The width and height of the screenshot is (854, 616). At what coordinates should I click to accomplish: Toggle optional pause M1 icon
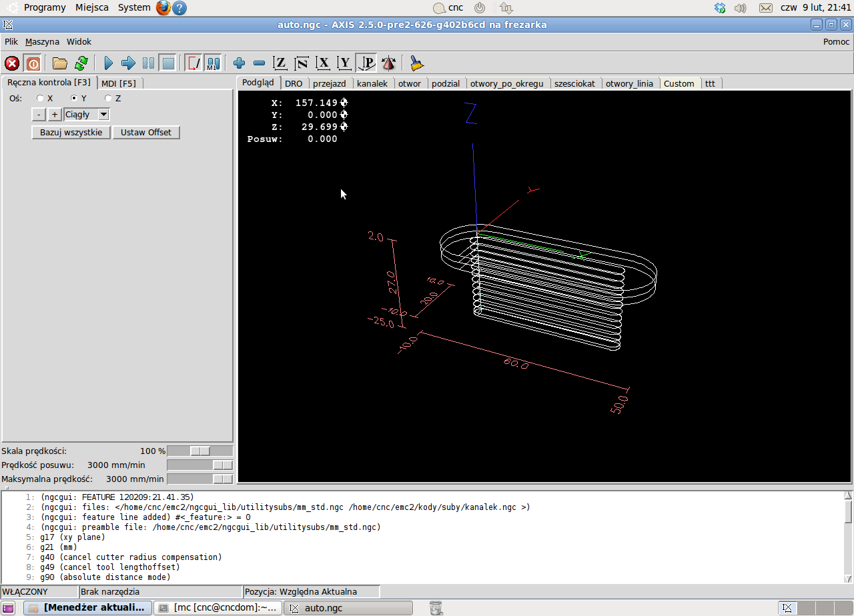213,63
